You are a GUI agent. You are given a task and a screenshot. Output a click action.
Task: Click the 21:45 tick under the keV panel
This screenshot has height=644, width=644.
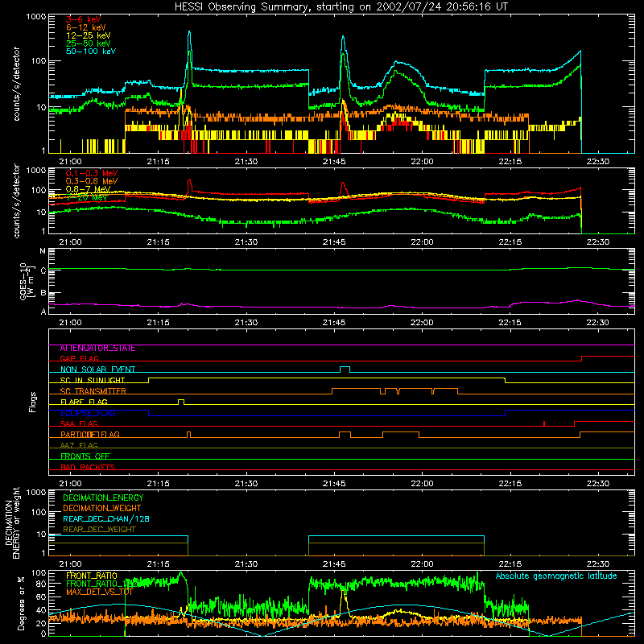point(334,162)
